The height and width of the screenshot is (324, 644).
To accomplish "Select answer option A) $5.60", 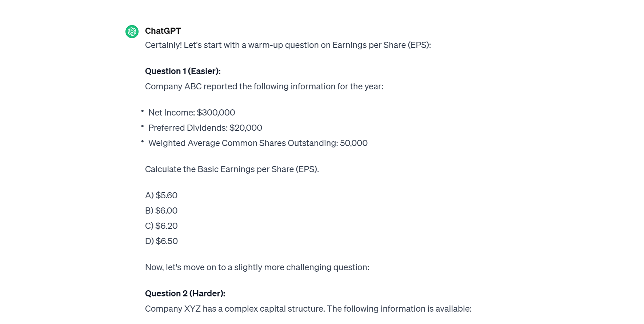I will tap(161, 195).
